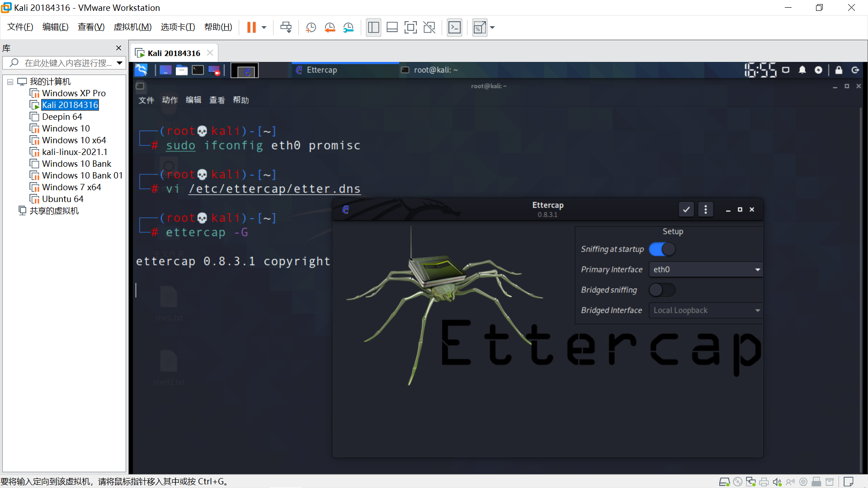Click the library search input field

click(68, 63)
